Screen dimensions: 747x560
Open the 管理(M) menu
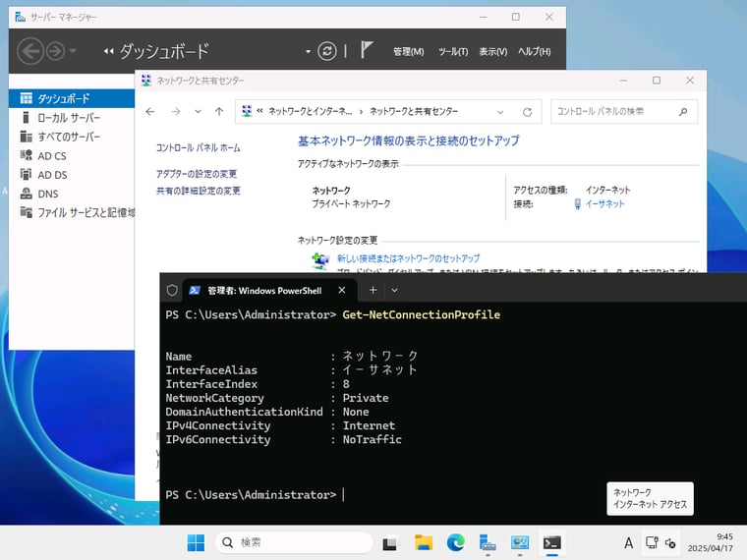(408, 51)
